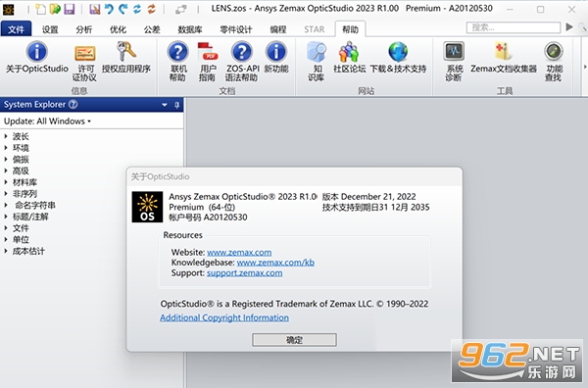588x388 pixels.
Task: Open support.zemax.com link
Action: point(244,273)
